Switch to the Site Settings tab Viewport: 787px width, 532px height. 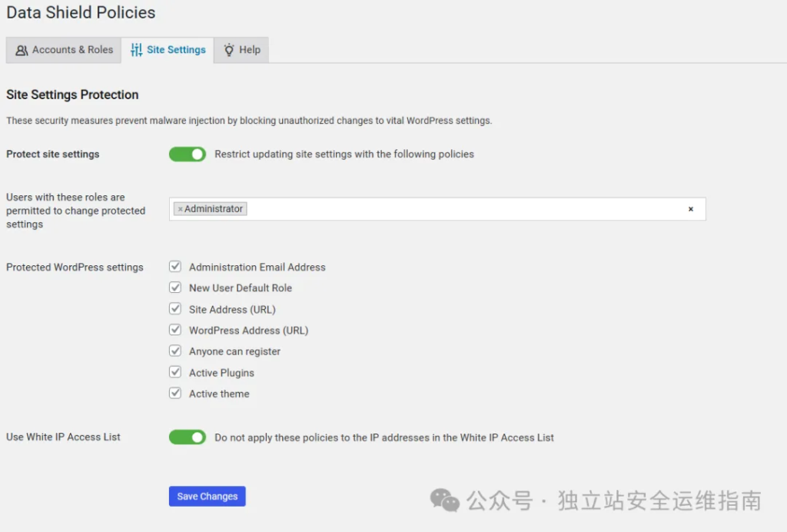tap(168, 50)
